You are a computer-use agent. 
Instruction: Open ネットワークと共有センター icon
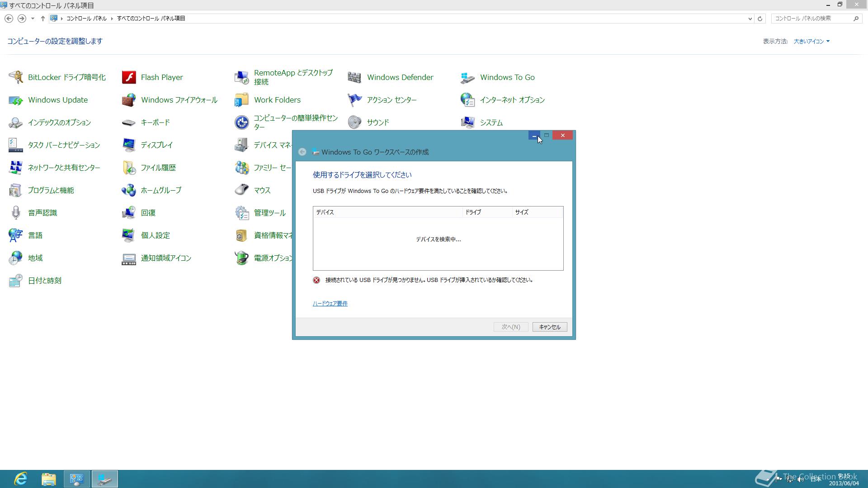click(16, 168)
